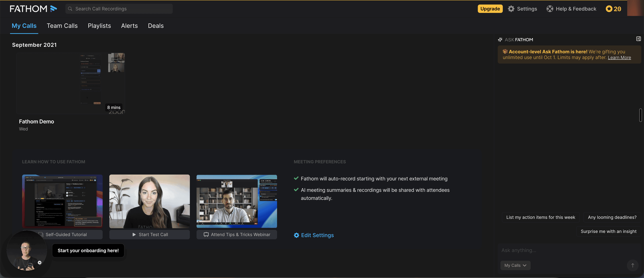Open Self-Guided Tutorial thumbnail image
The image size is (644, 278).
[x=62, y=201]
